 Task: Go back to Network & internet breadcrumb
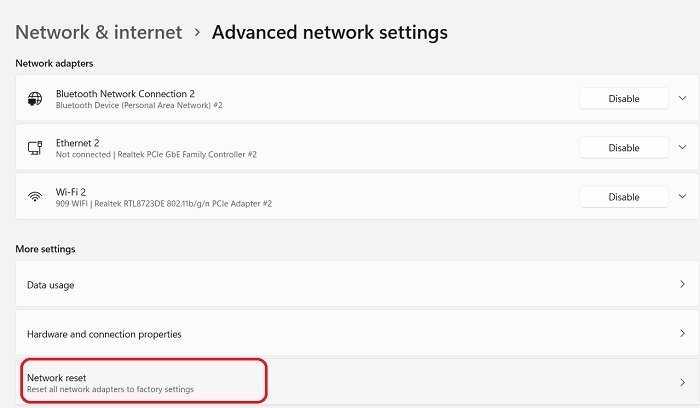99,32
